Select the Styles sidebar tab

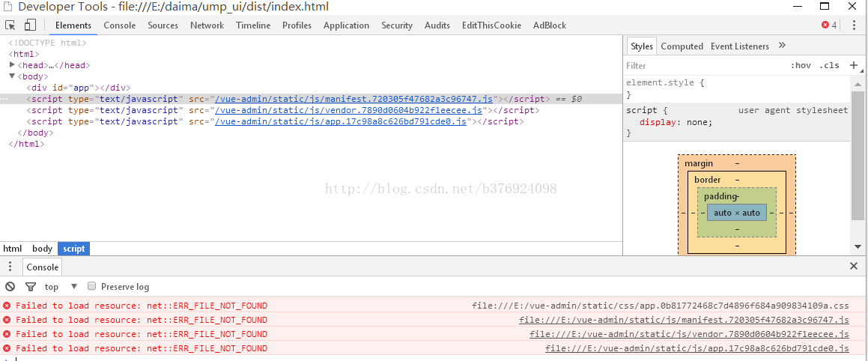pos(642,46)
